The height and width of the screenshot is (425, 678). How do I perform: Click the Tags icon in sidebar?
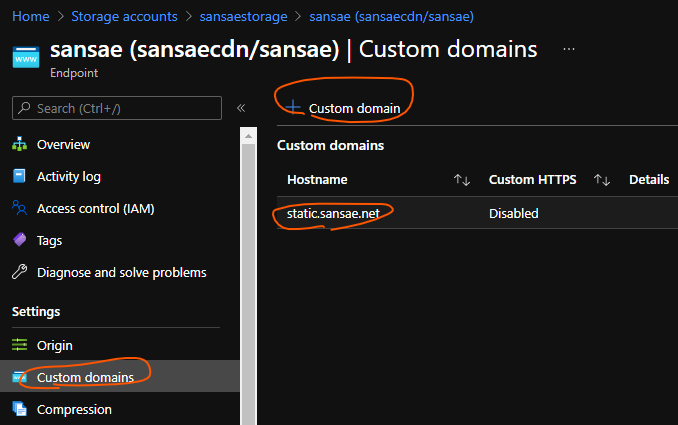coord(19,241)
